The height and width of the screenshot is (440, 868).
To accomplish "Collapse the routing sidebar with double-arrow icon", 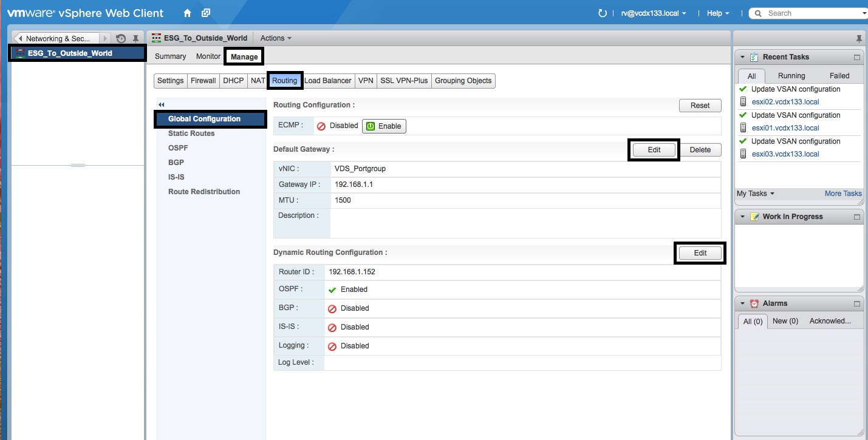I will click(162, 105).
